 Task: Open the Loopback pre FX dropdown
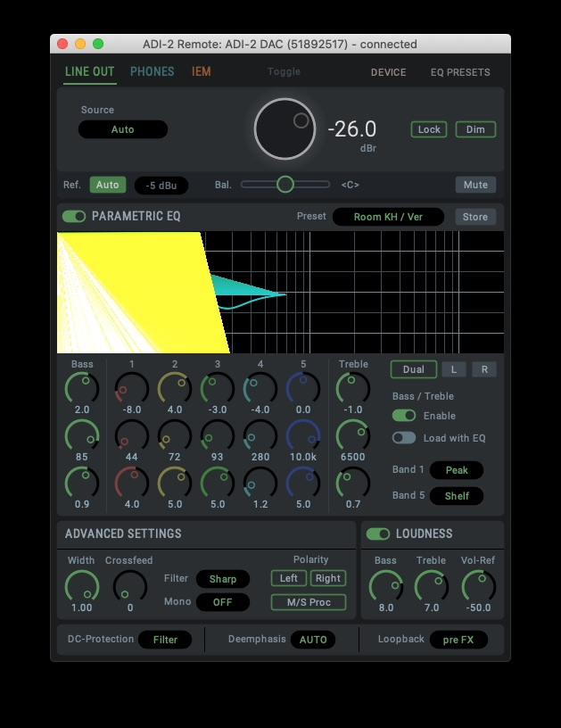coord(458,640)
